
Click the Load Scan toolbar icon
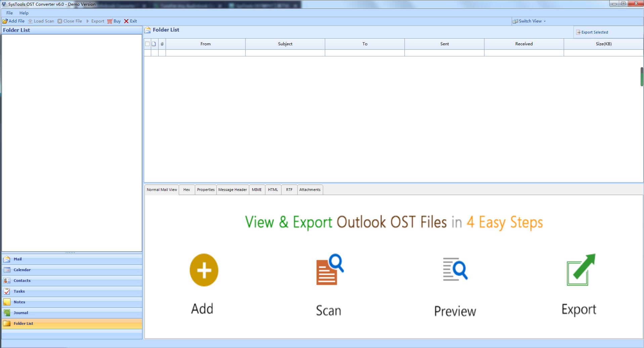[30, 21]
